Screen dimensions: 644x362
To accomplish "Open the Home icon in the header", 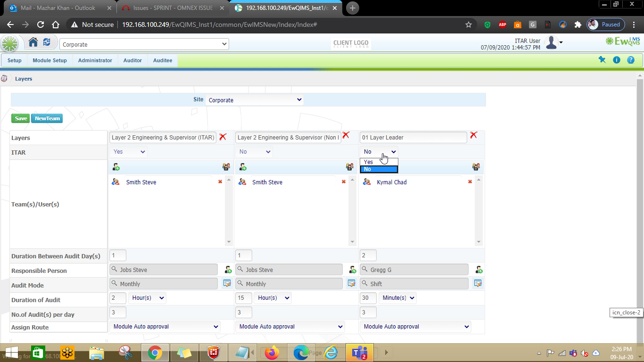I will pos(33,42).
